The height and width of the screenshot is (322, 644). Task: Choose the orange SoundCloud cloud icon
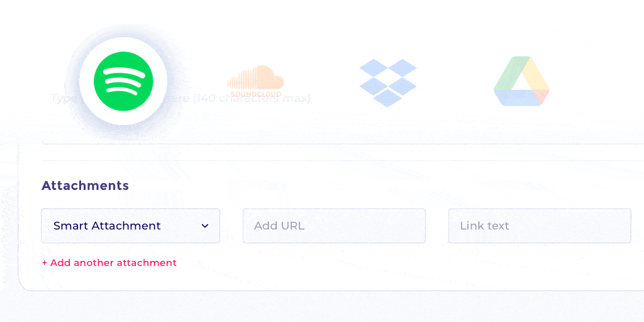point(256,77)
